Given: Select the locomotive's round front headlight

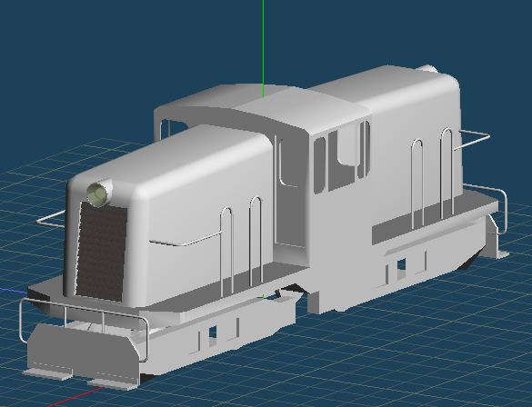Looking at the screenshot, I should pyautogui.click(x=97, y=194).
